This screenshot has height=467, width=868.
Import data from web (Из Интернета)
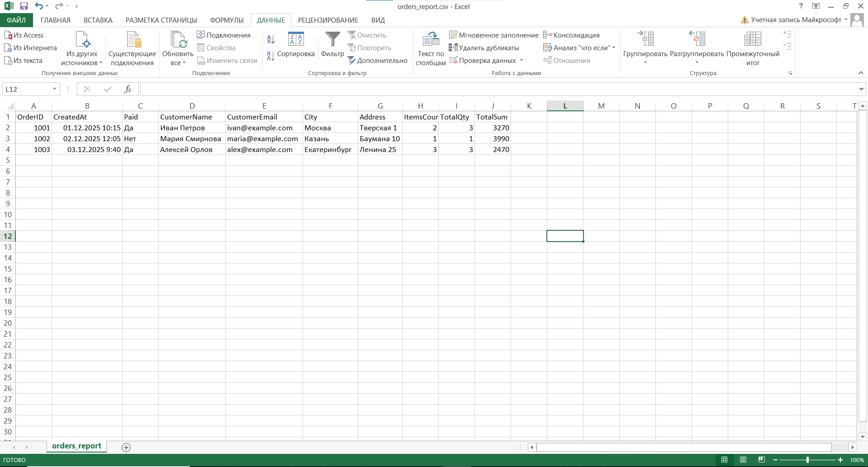[x=30, y=48]
